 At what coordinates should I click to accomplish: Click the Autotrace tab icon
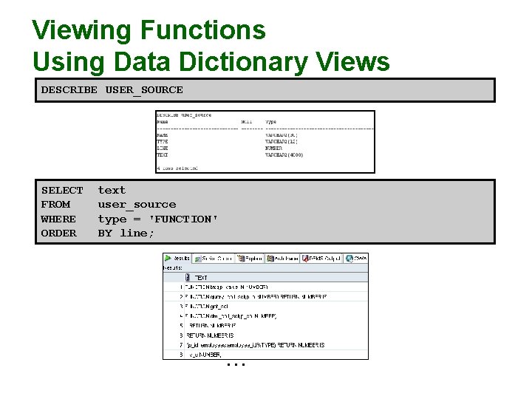(x=270, y=259)
